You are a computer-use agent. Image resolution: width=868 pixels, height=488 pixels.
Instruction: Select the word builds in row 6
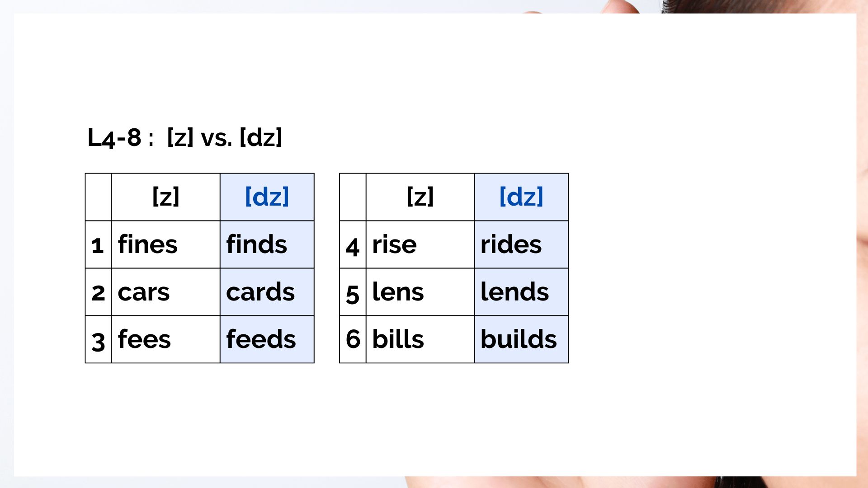pyautogui.click(x=519, y=339)
